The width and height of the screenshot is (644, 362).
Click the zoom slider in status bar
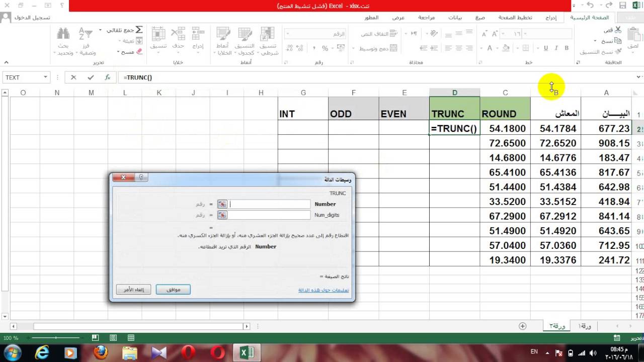55,338
